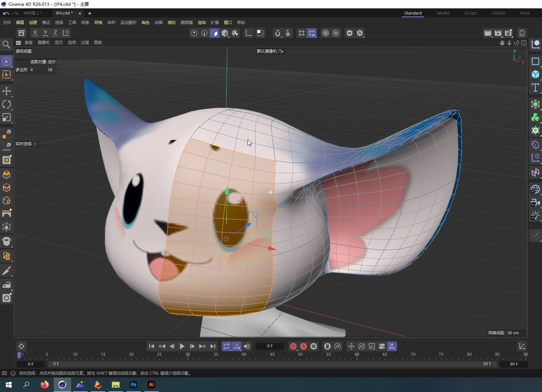Enable Autokey recording mode

point(303,346)
